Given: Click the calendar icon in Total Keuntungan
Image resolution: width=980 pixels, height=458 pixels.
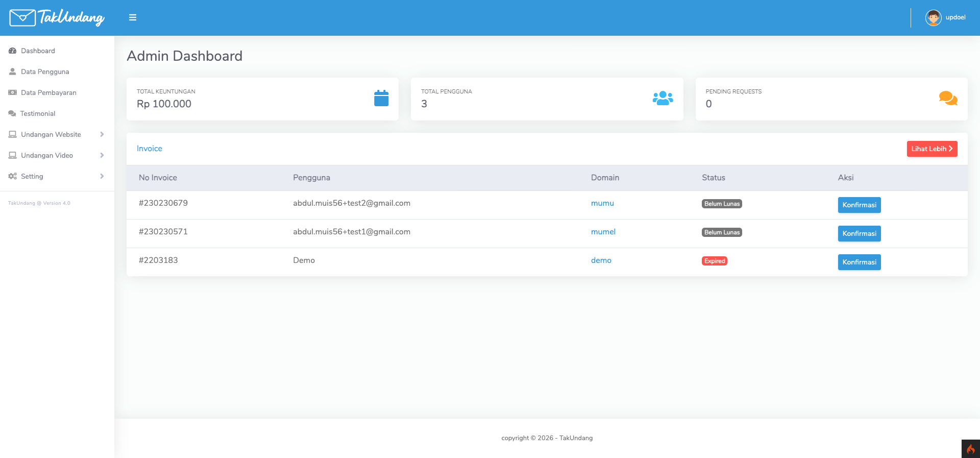Looking at the screenshot, I should tap(381, 98).
